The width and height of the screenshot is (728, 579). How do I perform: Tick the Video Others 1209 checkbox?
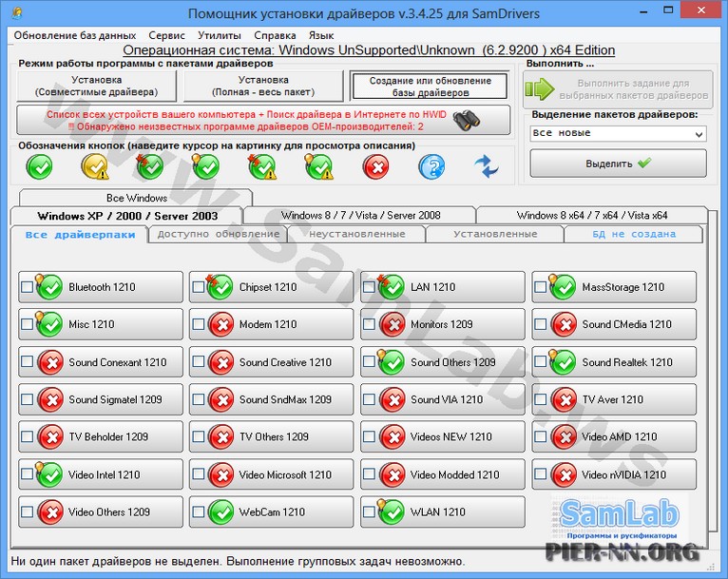click(27, 511)
